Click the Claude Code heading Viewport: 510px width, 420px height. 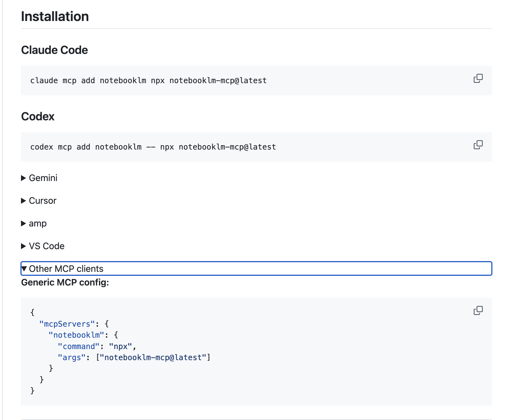click(54, 50)
